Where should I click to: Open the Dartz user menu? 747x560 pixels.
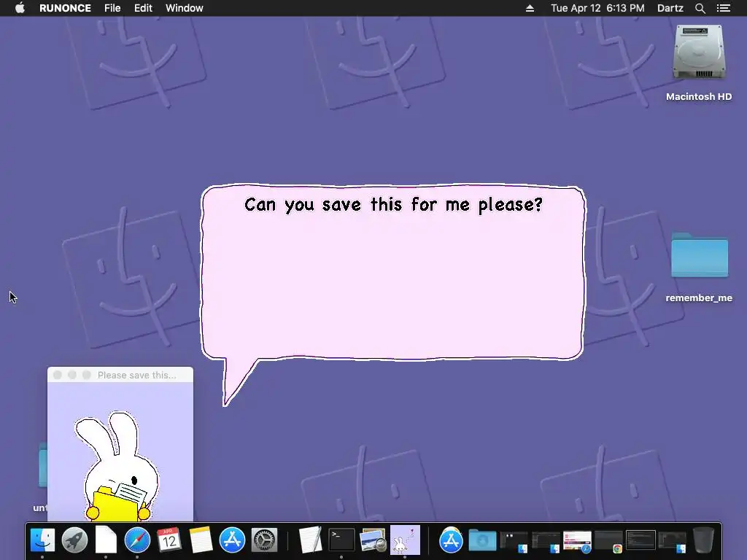670,8
